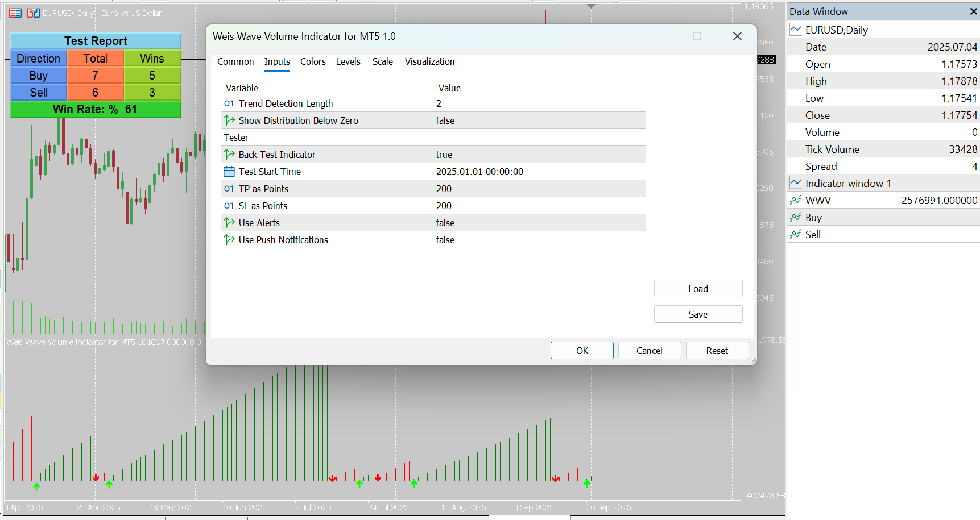Click the Direction column header in Test Report
The image size is (980, 520).
[x=39, y=59]
